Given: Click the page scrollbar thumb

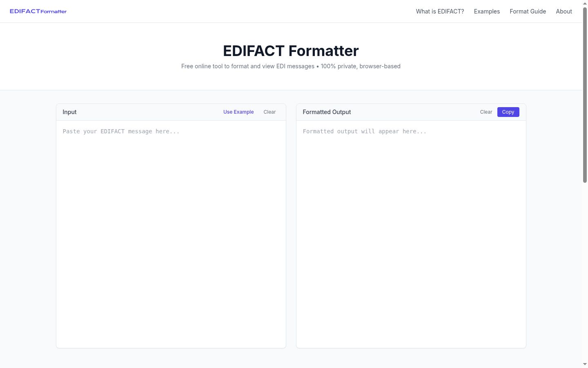Looking at the screenshot, I should click(x=585, y=94).
